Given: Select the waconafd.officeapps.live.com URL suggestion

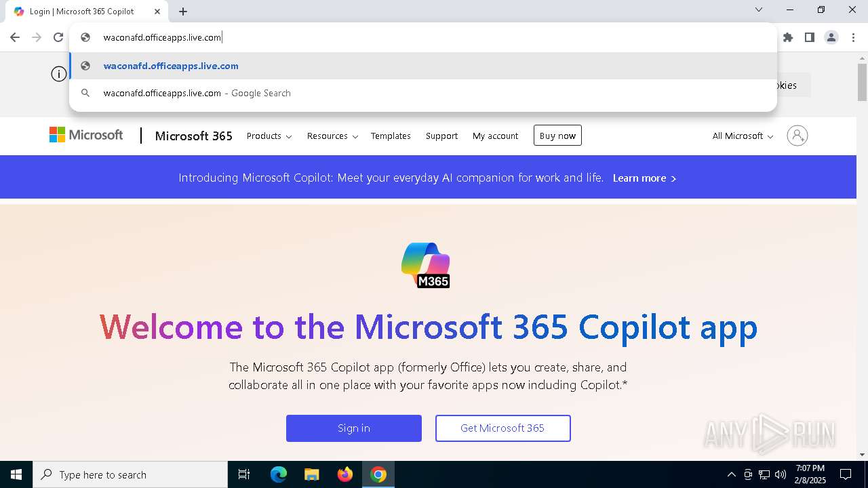Looking at the screenshot, I should (x=423, y=66).
